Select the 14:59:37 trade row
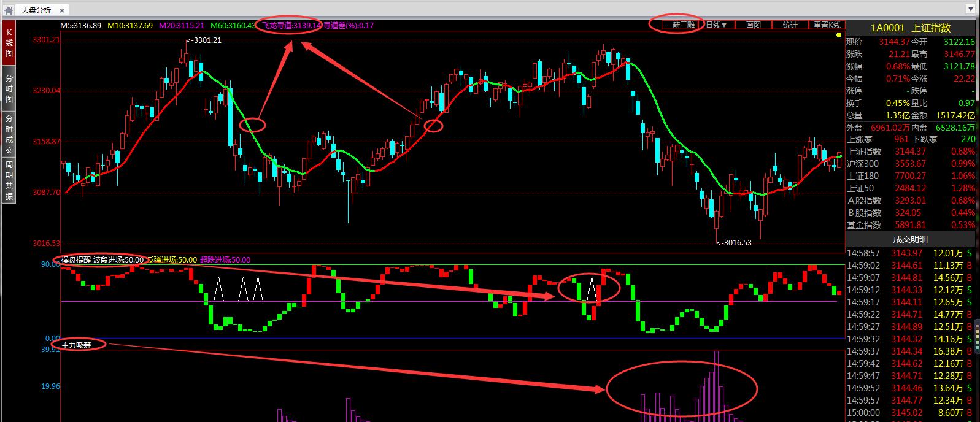Viewport: 980px width, 422px height. (911, 351)
